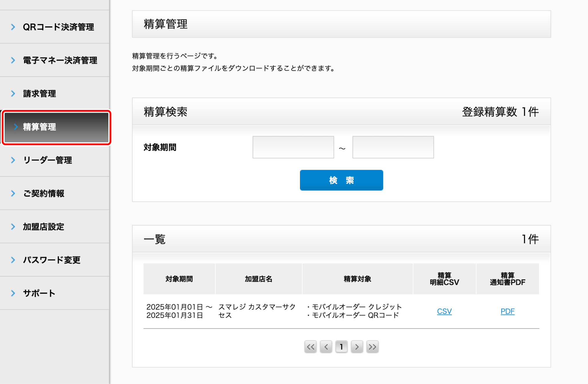
Task: Click chevron beside パスワード変更
Action: click(x=13, y=260)
